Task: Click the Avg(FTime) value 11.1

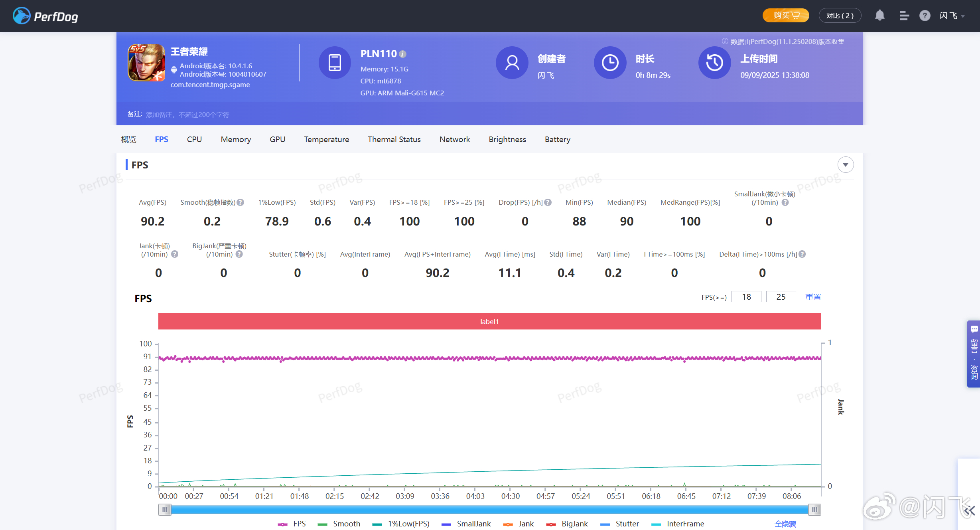Action: point(510,273)
